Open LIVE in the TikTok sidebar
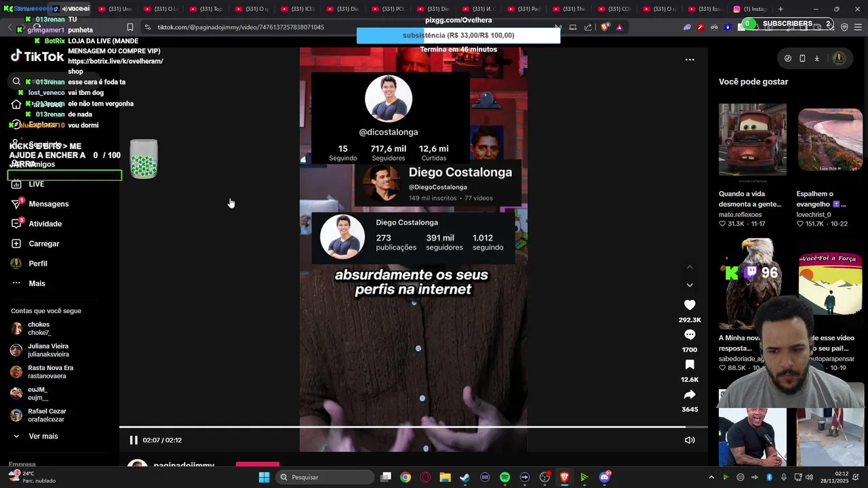Image resolution: width=868 pixels, height=488 pixels. click(36, 184)
